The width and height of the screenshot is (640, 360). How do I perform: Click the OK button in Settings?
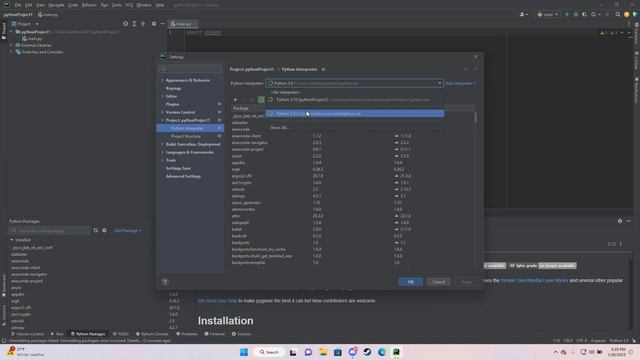coord(410,282)
